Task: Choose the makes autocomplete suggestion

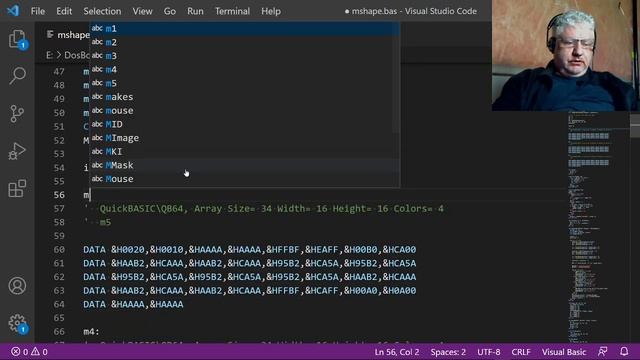Action: click(x=244, y=97)
